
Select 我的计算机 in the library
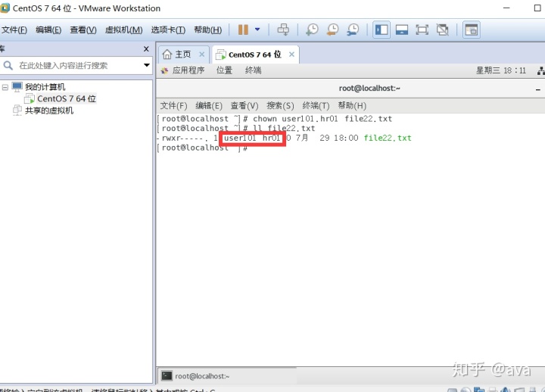(x=45, y=87)
